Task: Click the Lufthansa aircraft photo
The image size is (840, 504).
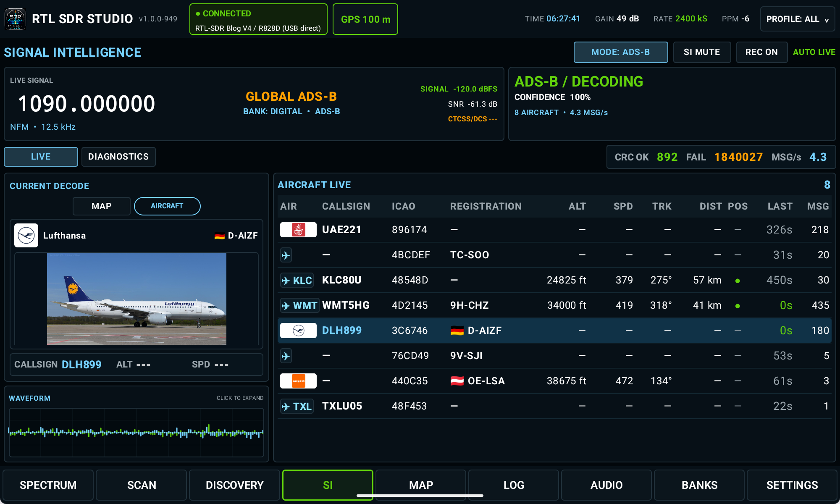Action: [x=136, y=299]
